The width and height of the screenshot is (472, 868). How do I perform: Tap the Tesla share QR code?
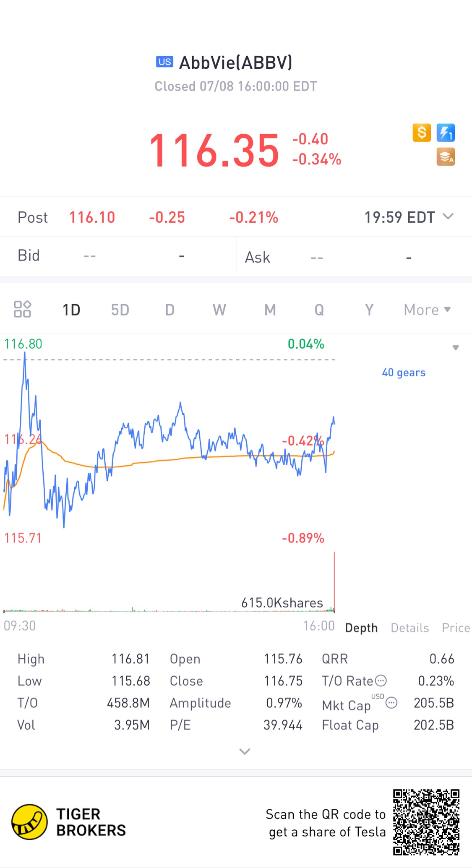pos(426,822)
